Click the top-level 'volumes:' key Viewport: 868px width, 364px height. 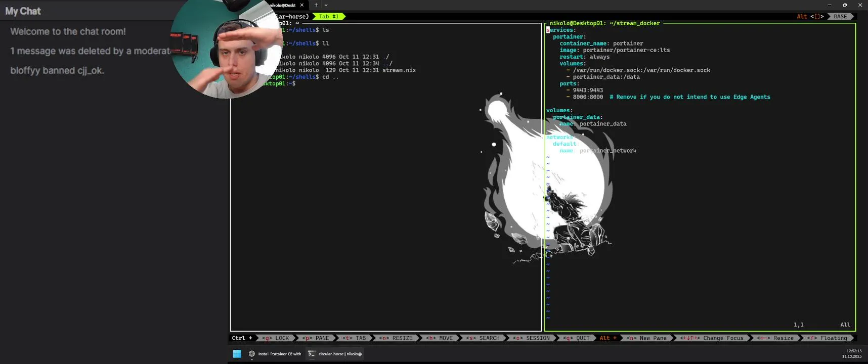pos(559,110)
